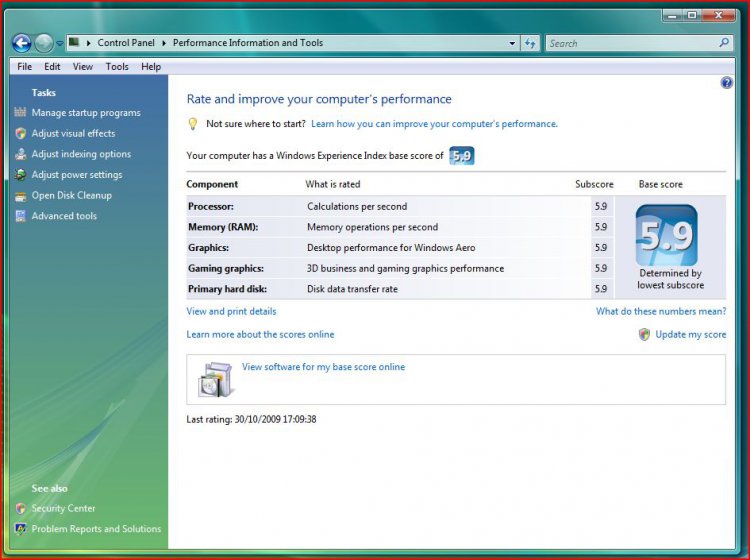The image size is (750, 560).
Task: Select the Graphics row label
Action: 209,247
